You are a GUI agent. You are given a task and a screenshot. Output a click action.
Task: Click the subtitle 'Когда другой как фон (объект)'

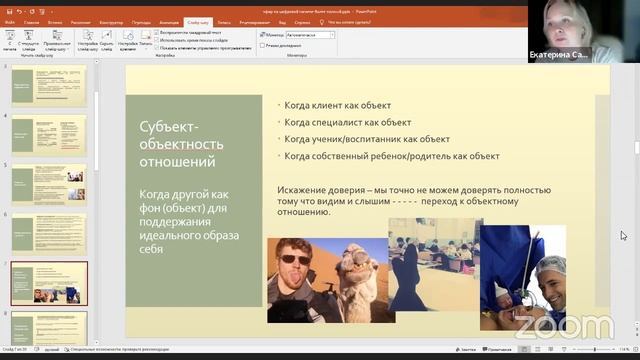click(189, 222)
